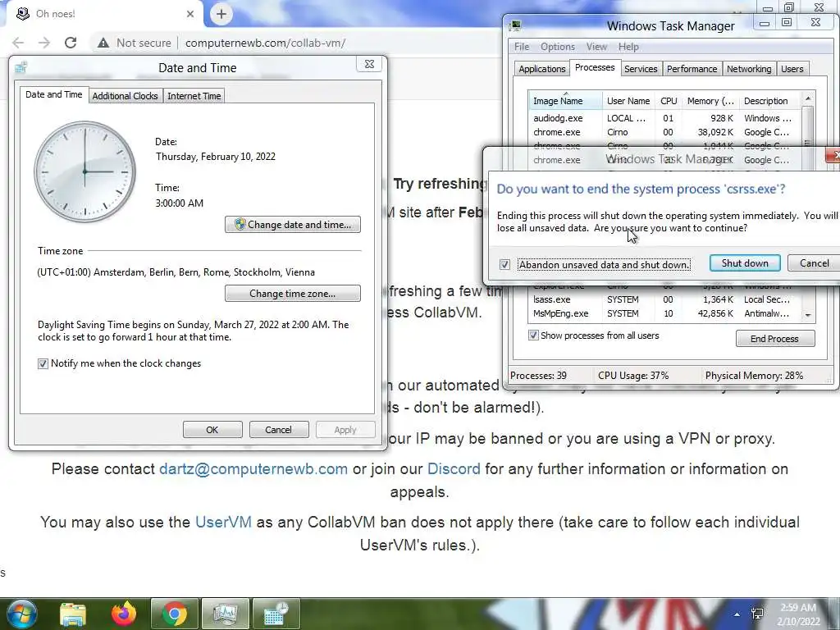Sort processes by Image Name column
This screenshot has height=630, width=840.
coord(565,101)
